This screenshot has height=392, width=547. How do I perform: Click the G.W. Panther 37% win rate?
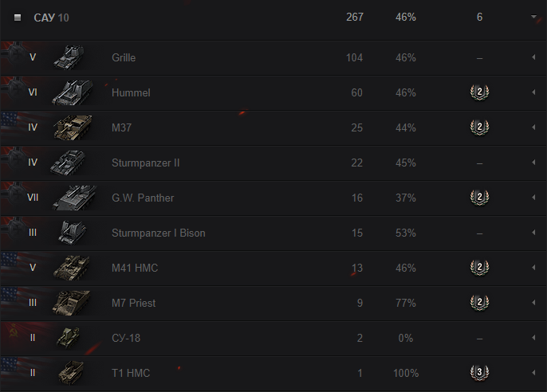coord(405,198)
